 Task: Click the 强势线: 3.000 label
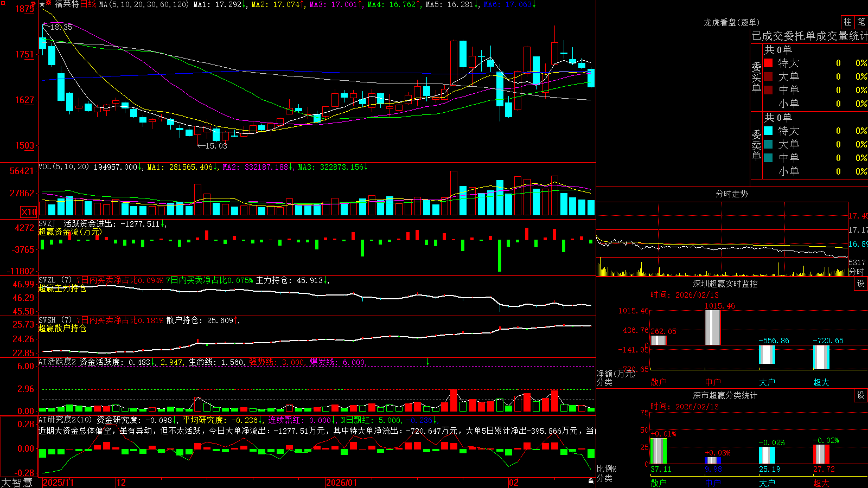[x=277, y=362]
